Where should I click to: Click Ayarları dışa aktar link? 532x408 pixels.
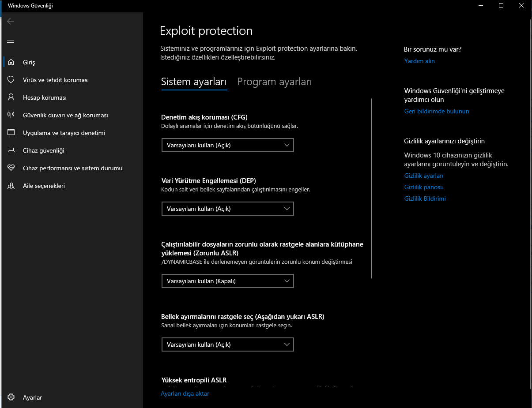pos(185,393)
